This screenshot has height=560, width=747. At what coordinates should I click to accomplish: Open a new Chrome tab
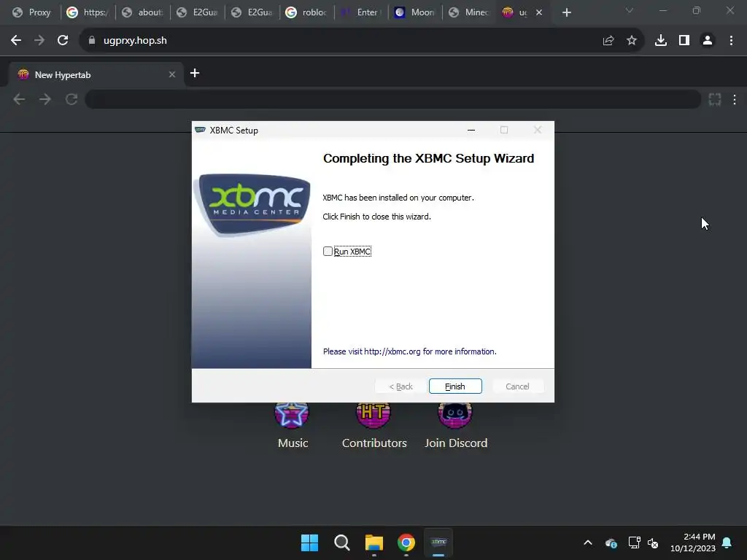point(566,12)
